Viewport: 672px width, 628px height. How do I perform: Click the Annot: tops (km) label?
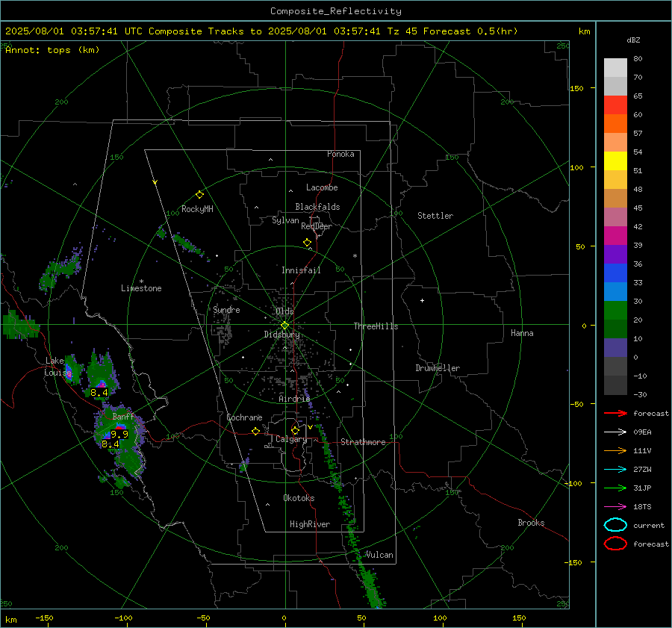[52, 50]
